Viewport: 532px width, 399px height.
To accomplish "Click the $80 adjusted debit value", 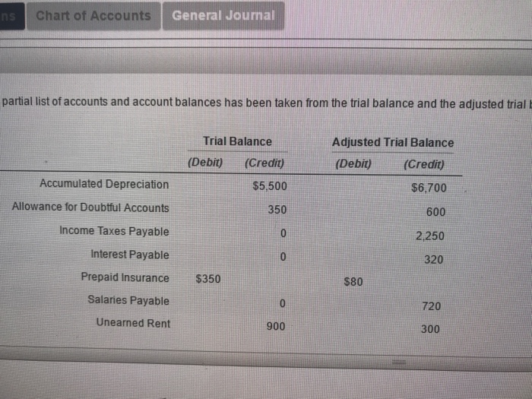I will coord(353,282).
